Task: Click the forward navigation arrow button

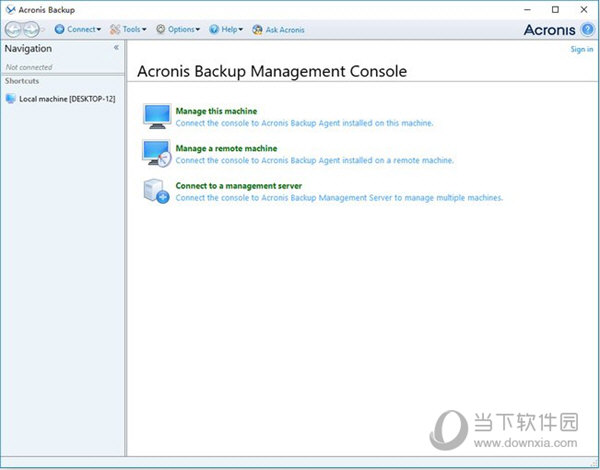Action: pyautogui.click(x=31, y=29)
